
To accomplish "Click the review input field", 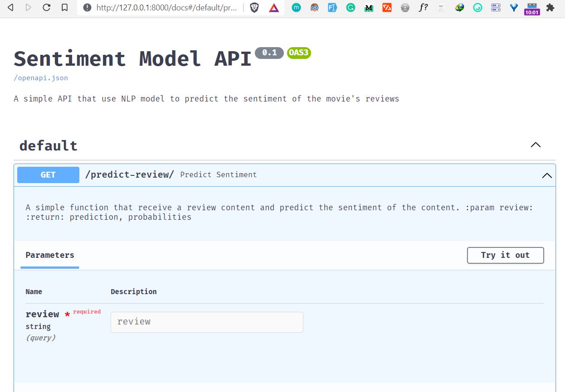I will point(207,322).
